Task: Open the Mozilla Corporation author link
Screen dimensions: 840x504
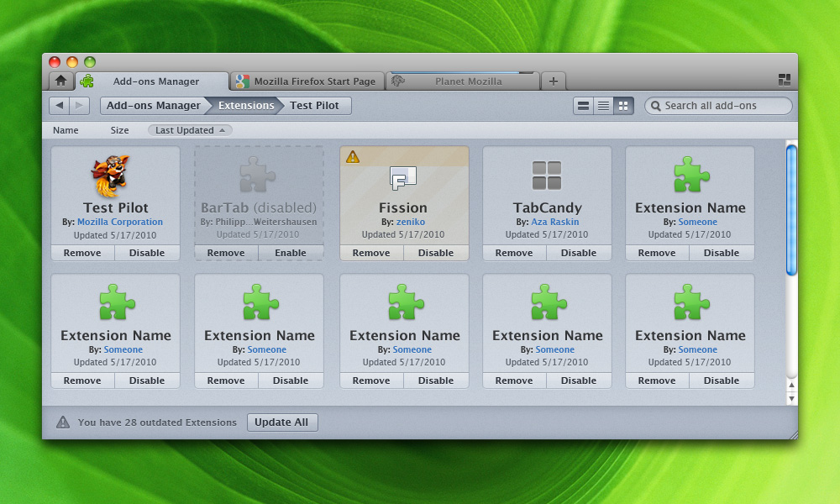Action: tap(120, 222)
